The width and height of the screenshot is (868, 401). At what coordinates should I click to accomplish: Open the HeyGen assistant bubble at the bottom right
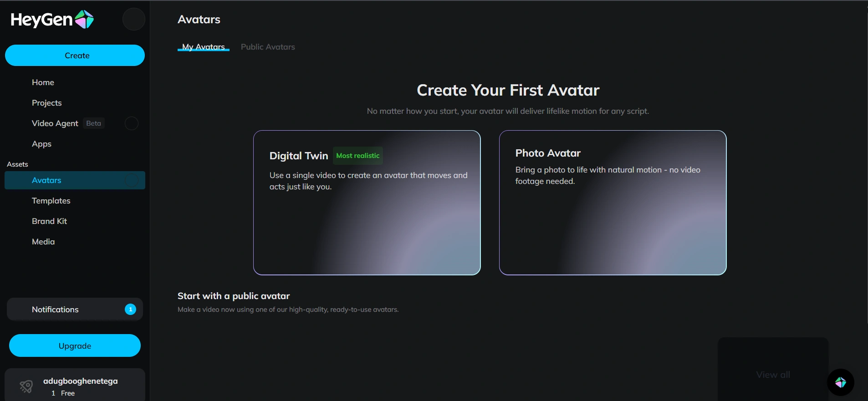pyautogui.click(x=841, y=382)
